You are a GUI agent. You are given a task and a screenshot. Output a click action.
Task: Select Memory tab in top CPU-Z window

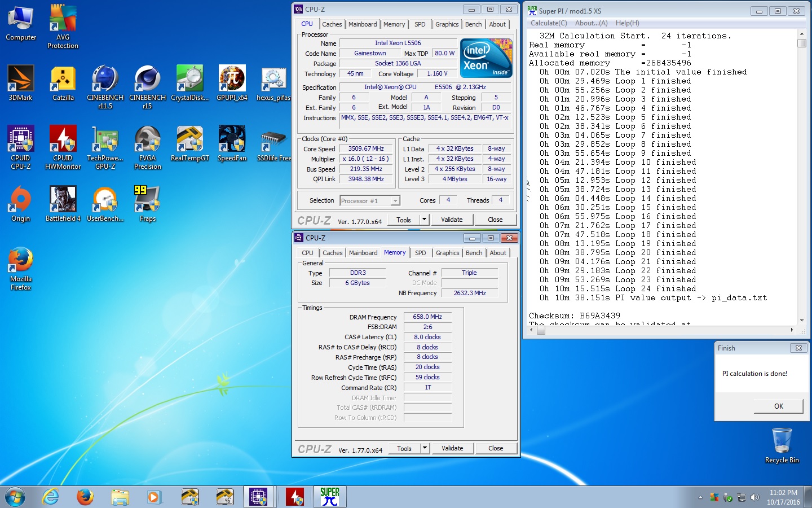pyautogui.click(x=394, y=24)
